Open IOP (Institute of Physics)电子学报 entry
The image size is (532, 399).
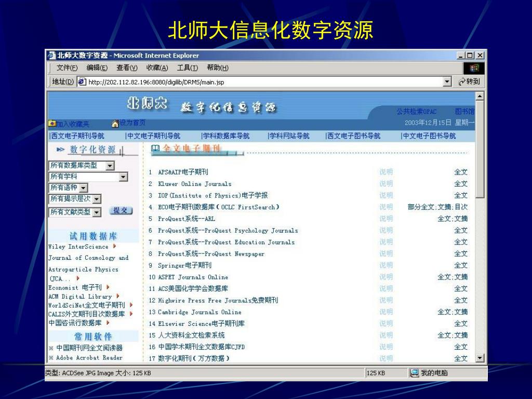click(212, 195)
